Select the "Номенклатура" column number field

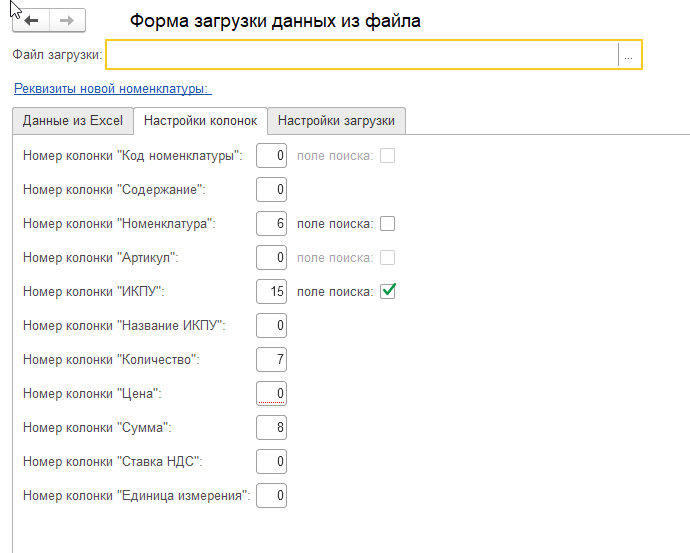pyautogui.click(x=272, y=223)
